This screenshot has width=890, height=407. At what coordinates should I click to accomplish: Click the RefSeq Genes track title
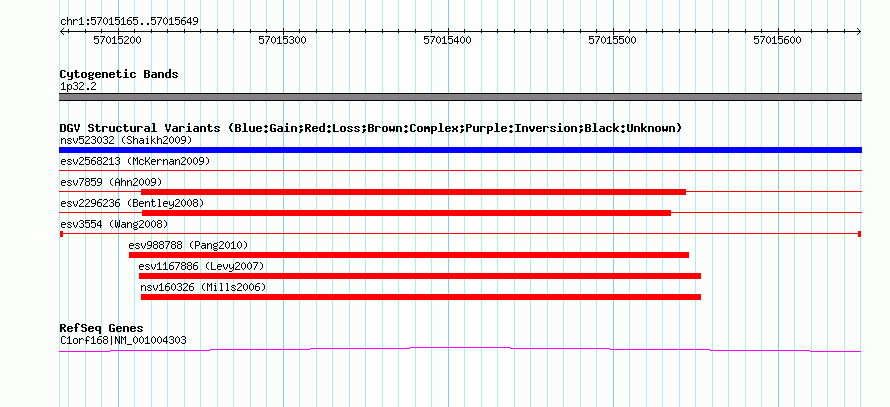[x=101, y=328]
